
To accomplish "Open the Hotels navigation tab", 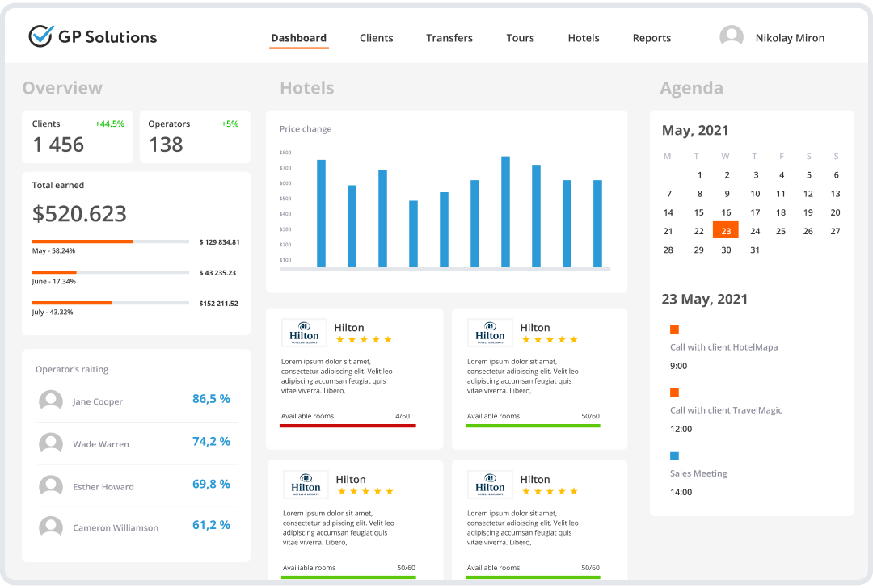I will click(584, 38).
